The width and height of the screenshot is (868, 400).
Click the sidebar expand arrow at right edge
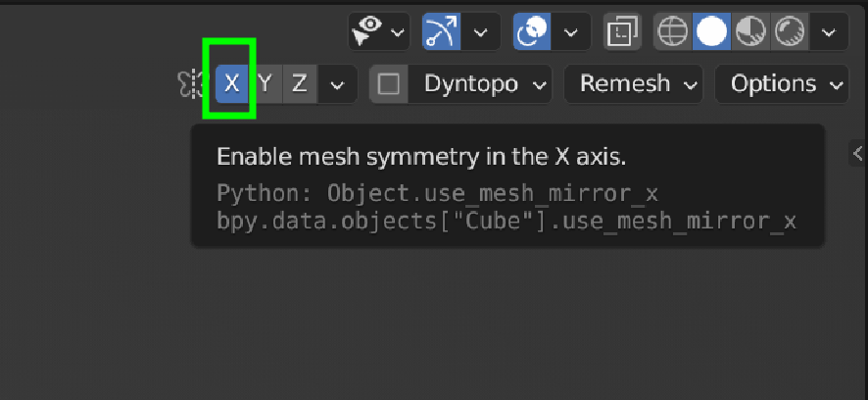pos(858,153)
